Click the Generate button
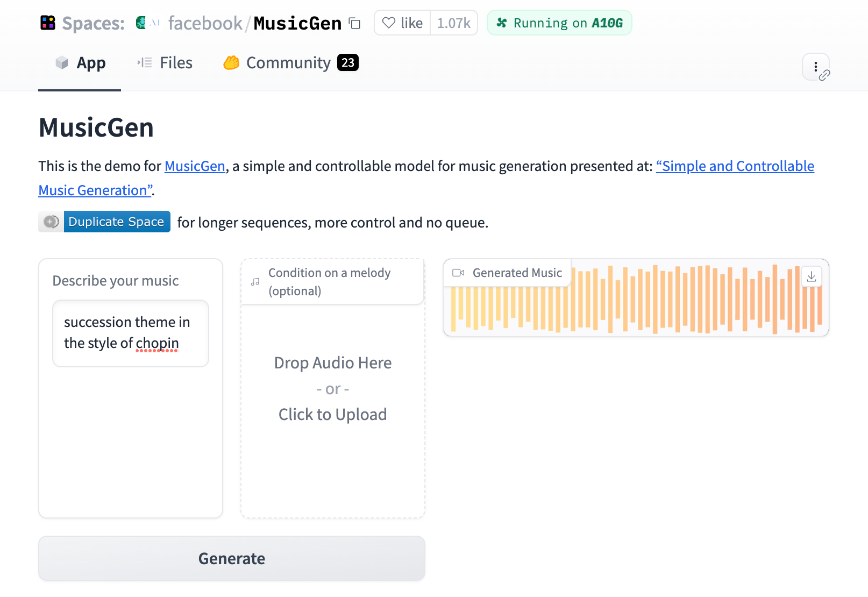Viewport: 868px width, 597px height. click(x=232, y=558)
